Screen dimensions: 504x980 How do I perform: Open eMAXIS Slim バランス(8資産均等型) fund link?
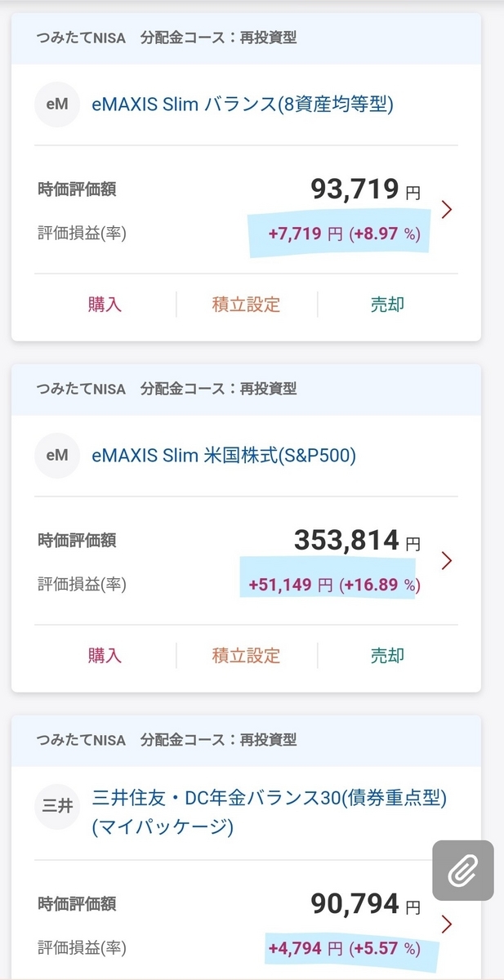pyautogui.click(x=243, y=105)
